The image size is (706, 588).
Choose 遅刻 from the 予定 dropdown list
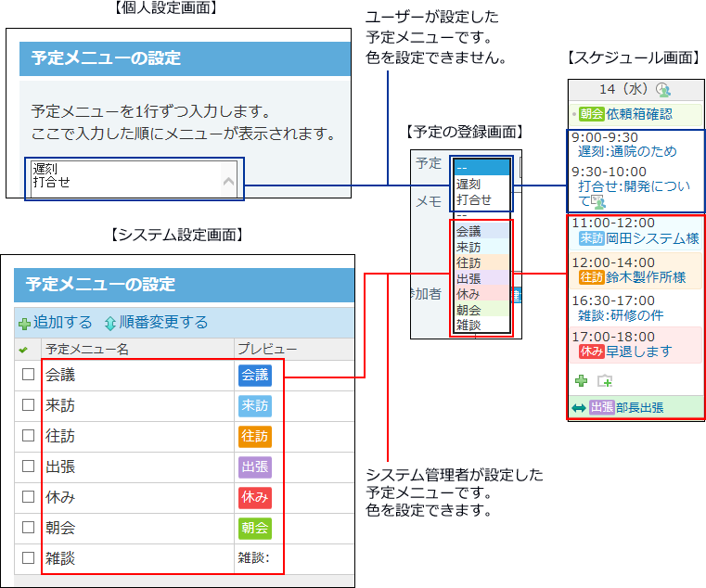469,185
